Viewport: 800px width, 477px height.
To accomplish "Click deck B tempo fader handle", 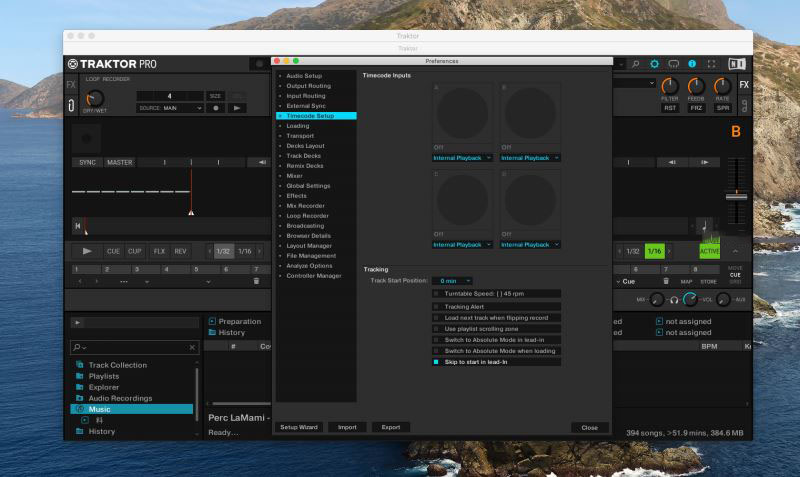I will point(736,196).
